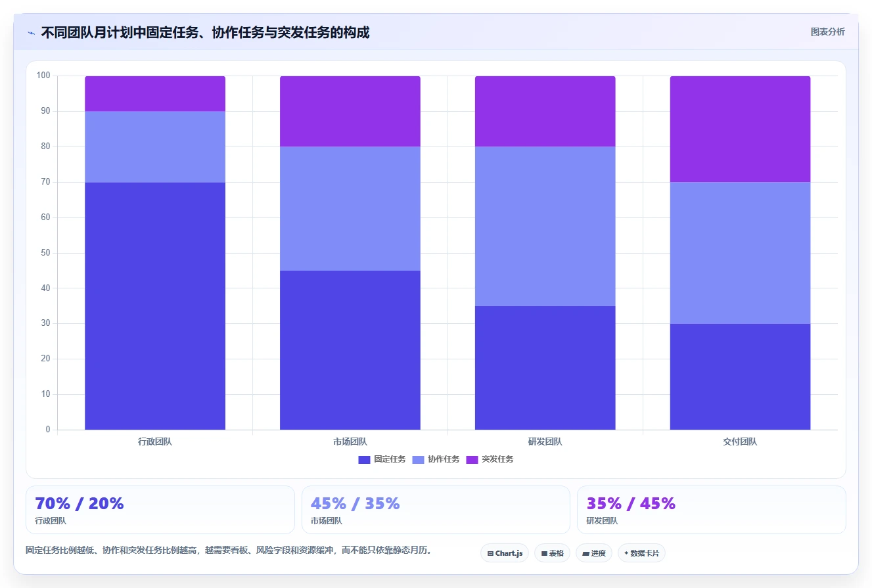
Task: Click the 60 tick label on the y-axis
Action: pyautogui.click(x=46, y=217)
